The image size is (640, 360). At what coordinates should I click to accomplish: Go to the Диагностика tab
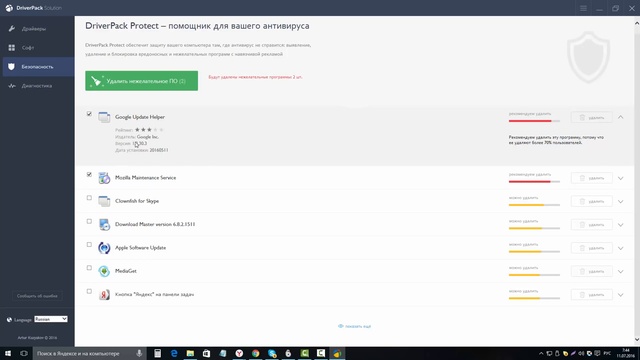point(37,86)
